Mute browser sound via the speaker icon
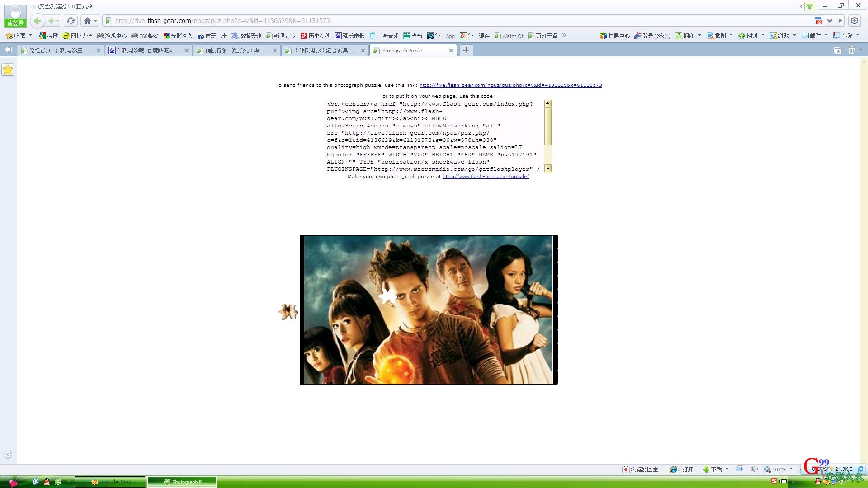868x488 pixels. [x=754, y=469]
